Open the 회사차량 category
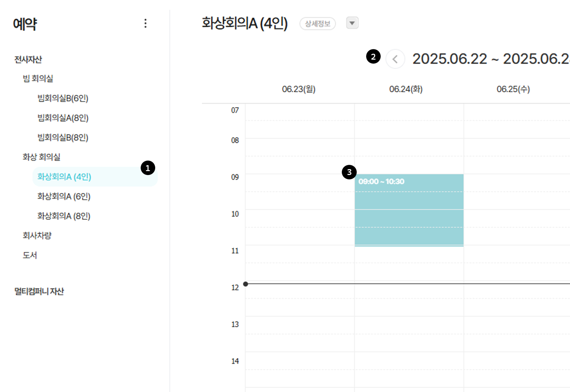 pyautogui.click(x=37, y=235)
